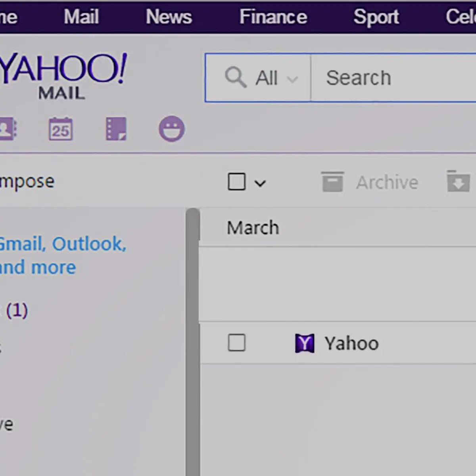Open the Messenger smiley icon
The image size is (476, 476).
coord(172,129)
